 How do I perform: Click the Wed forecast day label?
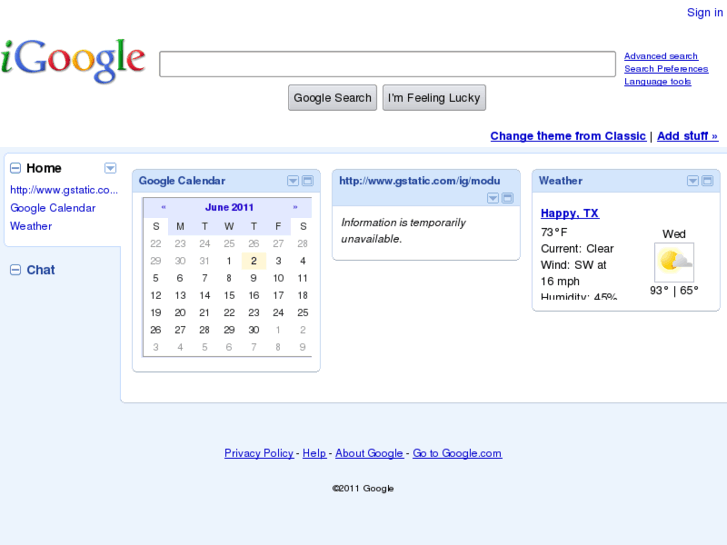[x=674, y=234]
